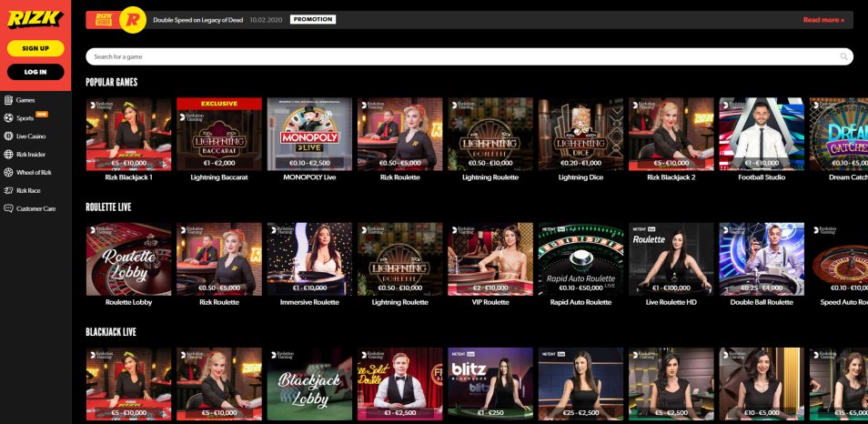Open Double Speed on Legacy of Dead news
Viewport: 868px width, 424px height.
pyautogui.click(x=198, y=20)
